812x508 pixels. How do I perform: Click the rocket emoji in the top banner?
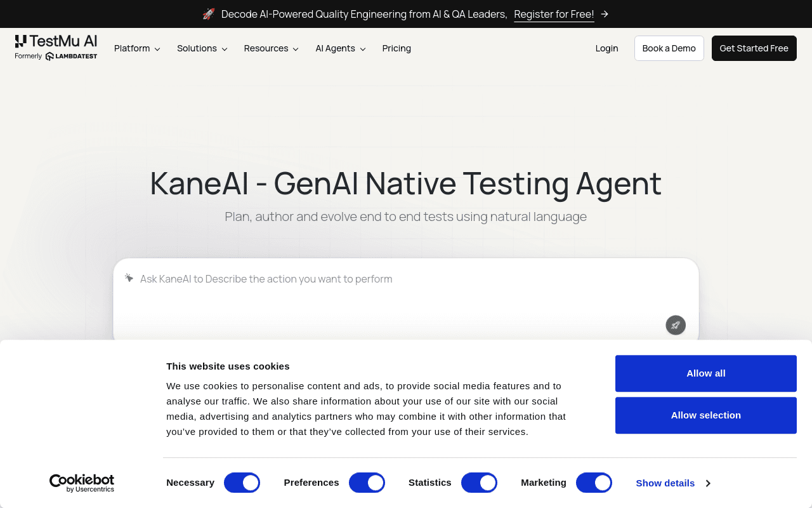click(209, 14)
